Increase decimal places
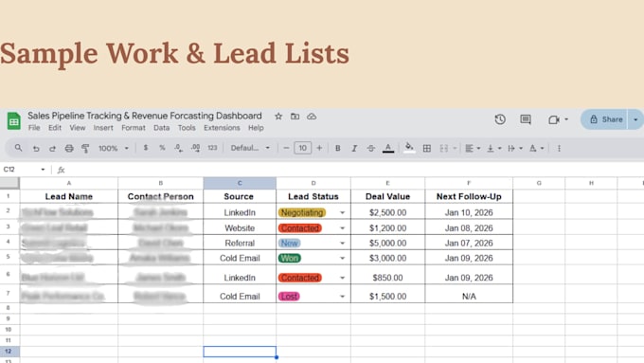 (x=195, y=148)
